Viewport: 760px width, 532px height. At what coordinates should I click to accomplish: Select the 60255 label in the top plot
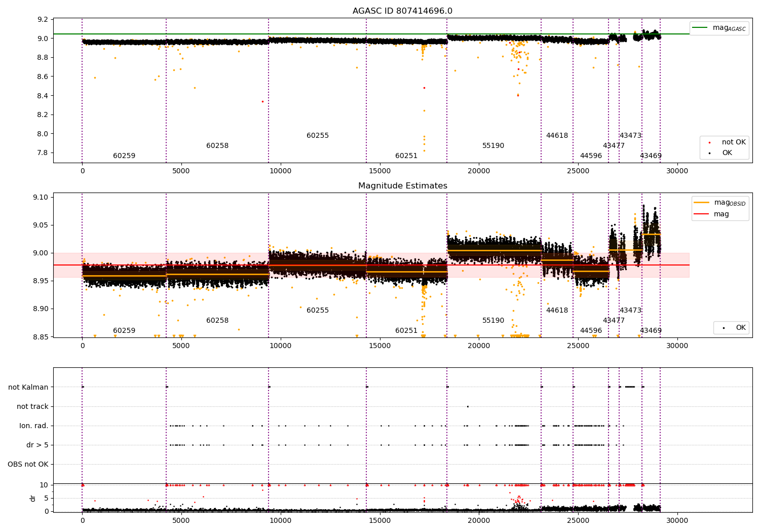click(318, 136)
